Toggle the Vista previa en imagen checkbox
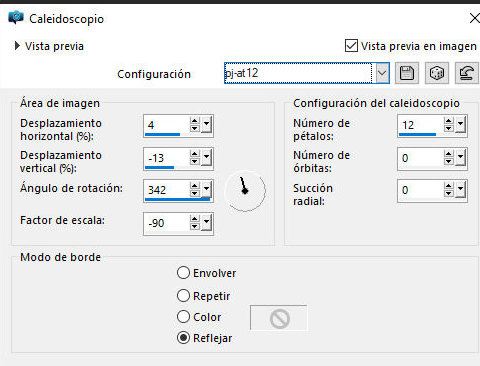The width and height of the screenshot is (480, 366). [351, 46]
